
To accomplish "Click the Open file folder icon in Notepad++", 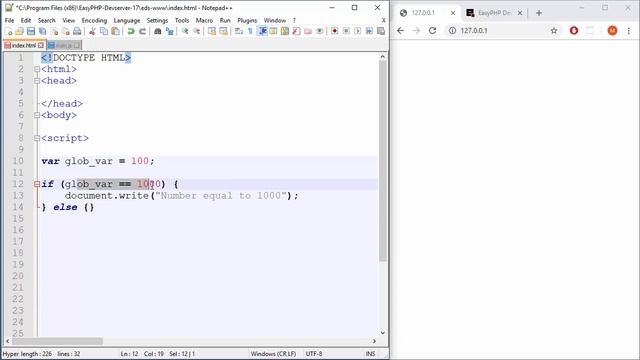I will 19,31.
